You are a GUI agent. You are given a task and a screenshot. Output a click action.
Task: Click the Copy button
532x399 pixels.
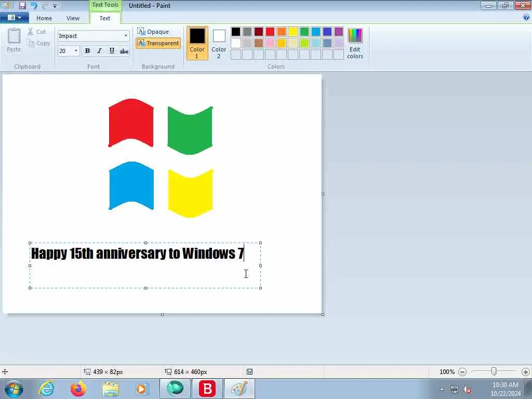tap(38, 43)
